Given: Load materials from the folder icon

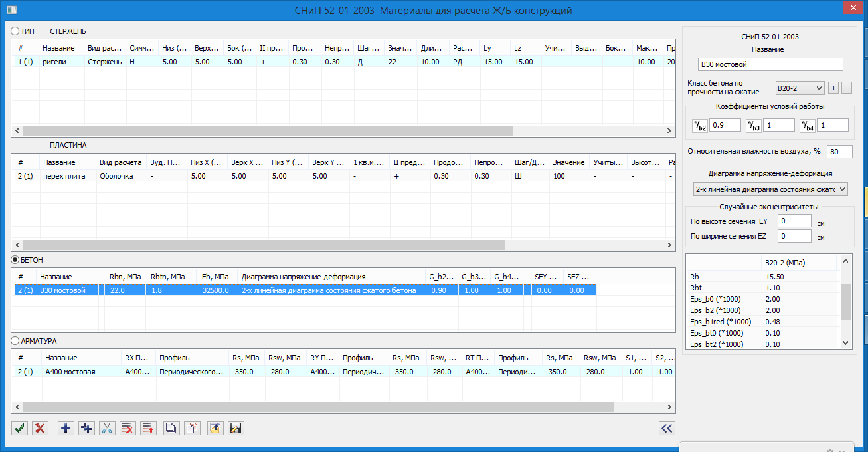Looking at the screenshot, I should coord(215,428).
